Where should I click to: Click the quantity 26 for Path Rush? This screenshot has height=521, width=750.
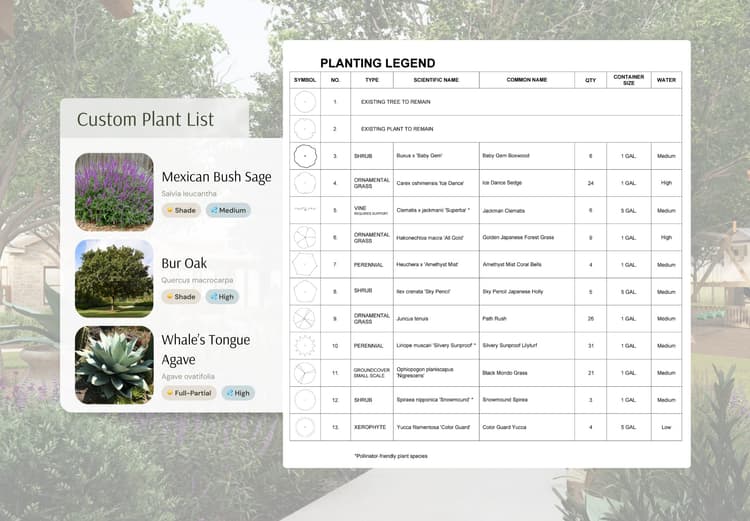[x=590, y=319]
